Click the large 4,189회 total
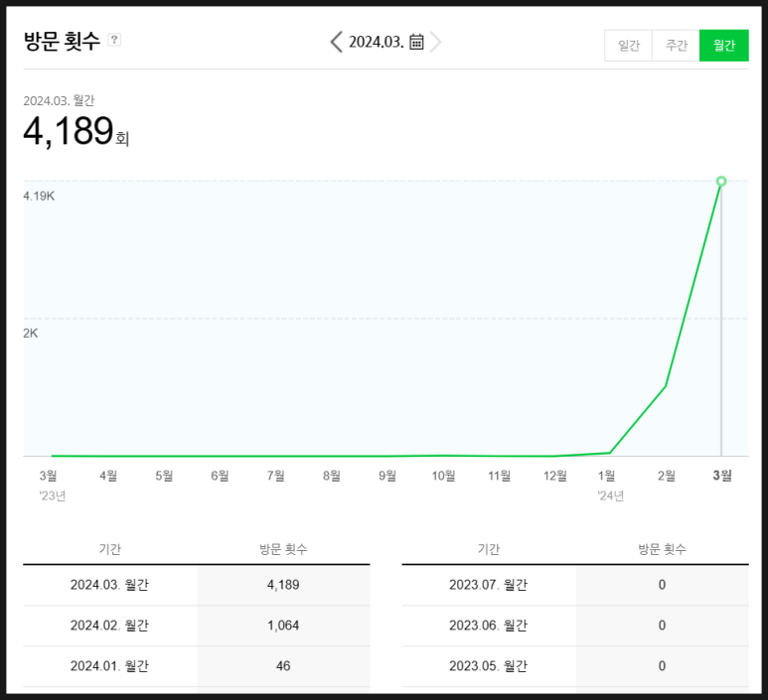Viewport: 768px width, 700px height. [76, 131]
